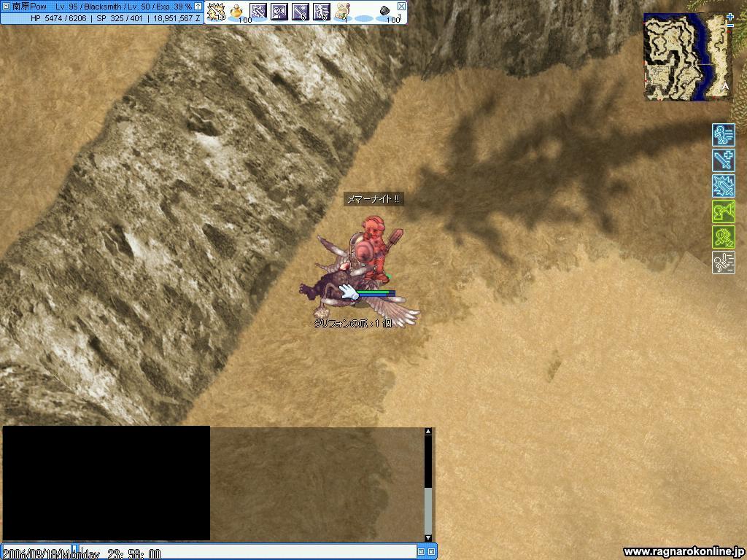Click the first hotkey slot sword-burst skill
The height and width of the screenshot is (560, 747).
point(216,12)
